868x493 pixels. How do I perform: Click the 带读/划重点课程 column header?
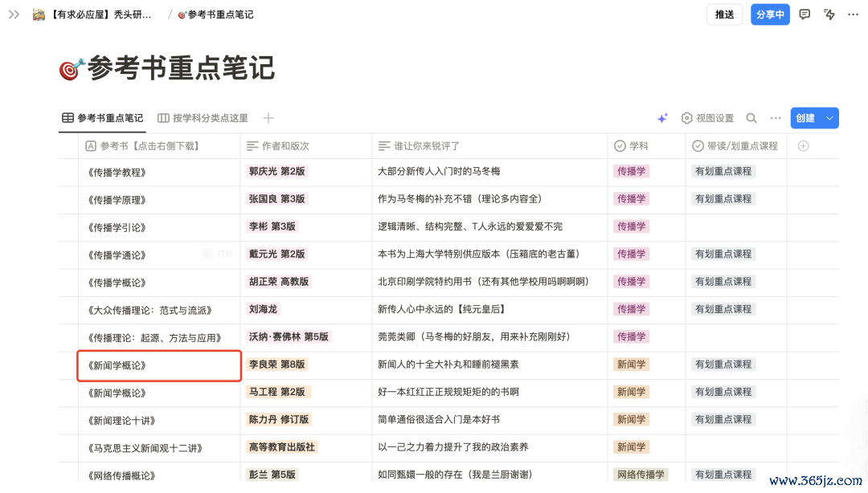(735, 146)
